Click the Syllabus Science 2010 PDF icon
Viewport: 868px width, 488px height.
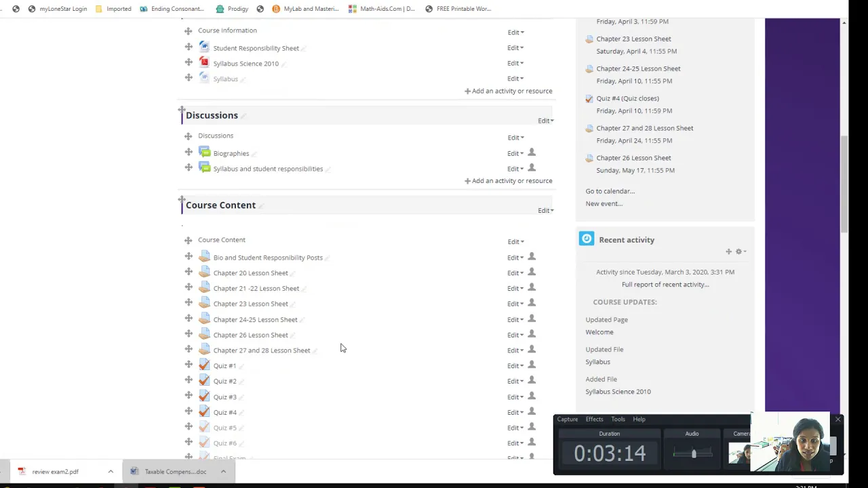[204, 62]
